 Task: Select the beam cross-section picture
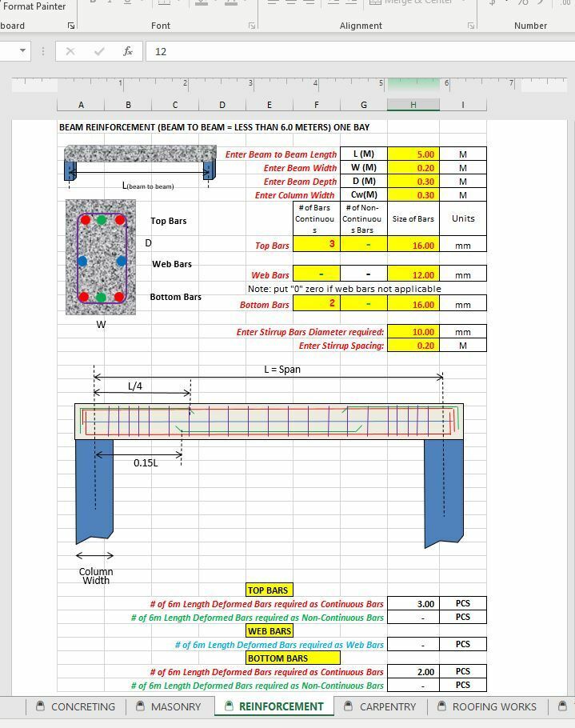tap(101, 258)
